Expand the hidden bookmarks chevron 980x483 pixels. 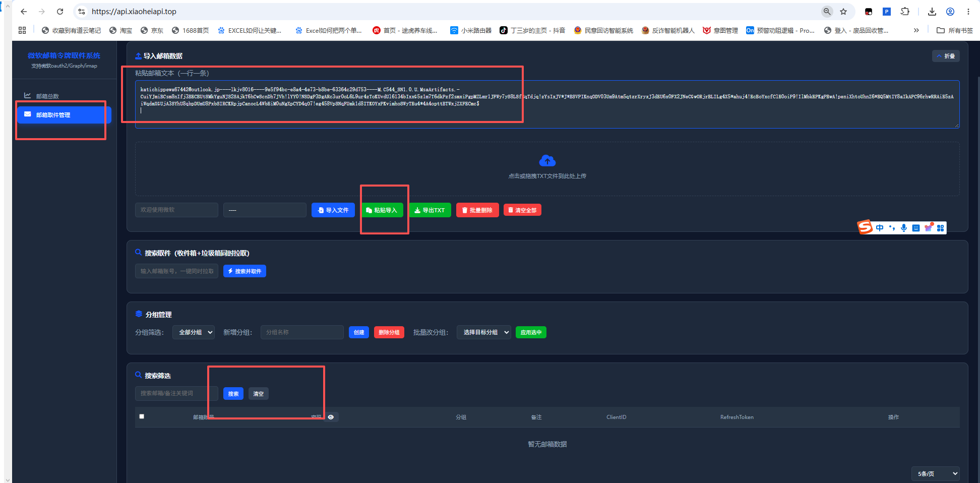click(x=916, y=30)
